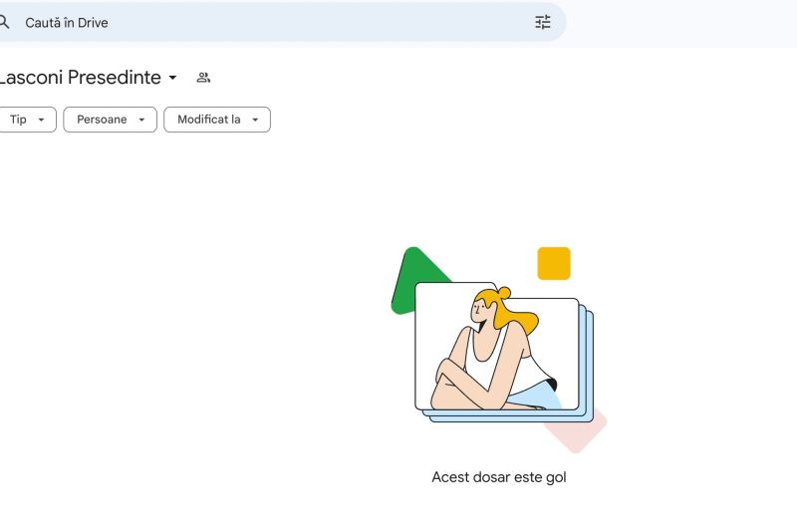797x532 pixels.
Task: Click the empty folder illustration card
Action: pyautogui.click(x=496, y=347)
